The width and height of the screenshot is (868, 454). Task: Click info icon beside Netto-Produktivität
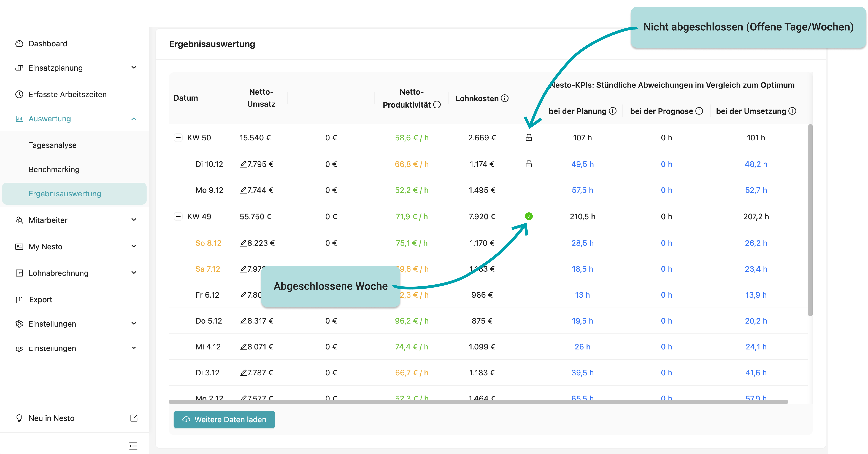pyautogui.click(x=437, y=105)
